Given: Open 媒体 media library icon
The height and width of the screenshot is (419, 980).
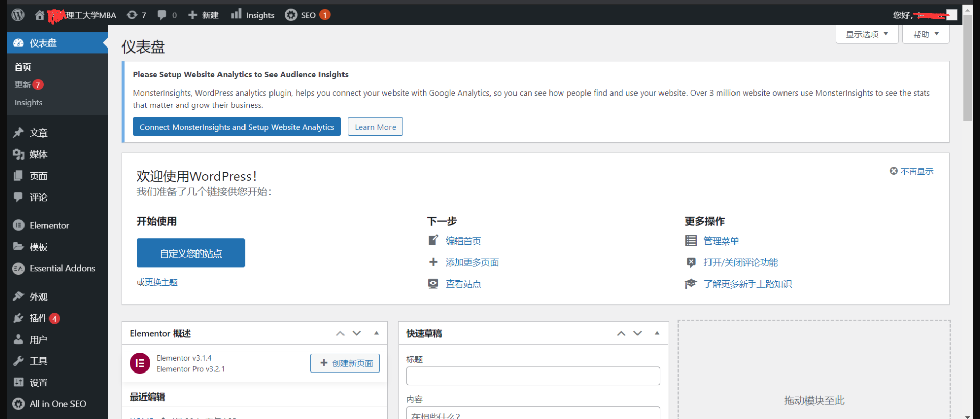Looking at the screenshot, I should pos(18,154).
